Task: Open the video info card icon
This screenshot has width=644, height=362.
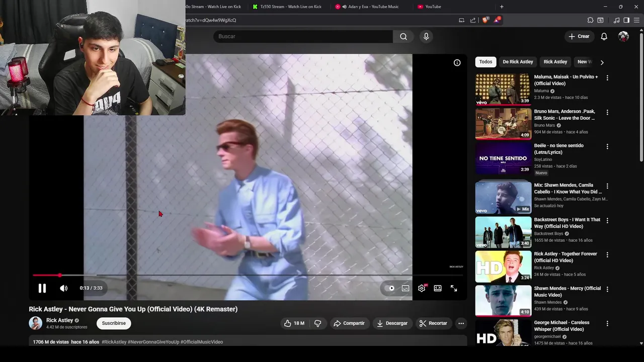Action: (457, 63)
